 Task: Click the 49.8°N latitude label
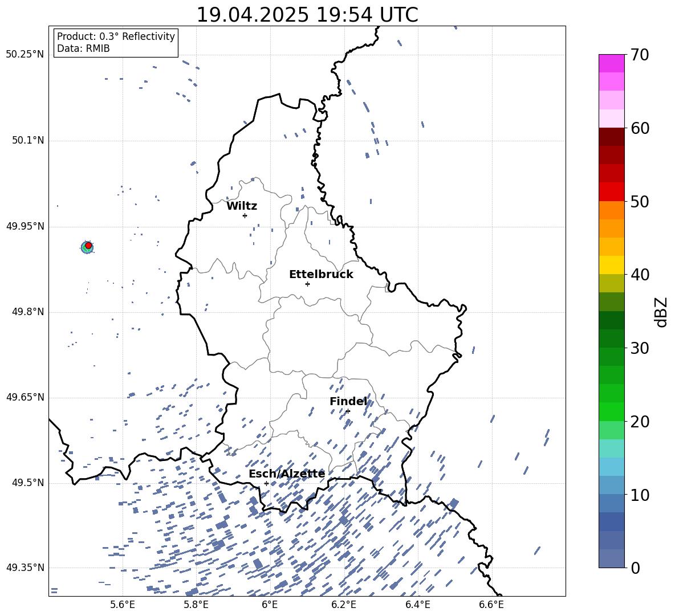click(28, 312)
